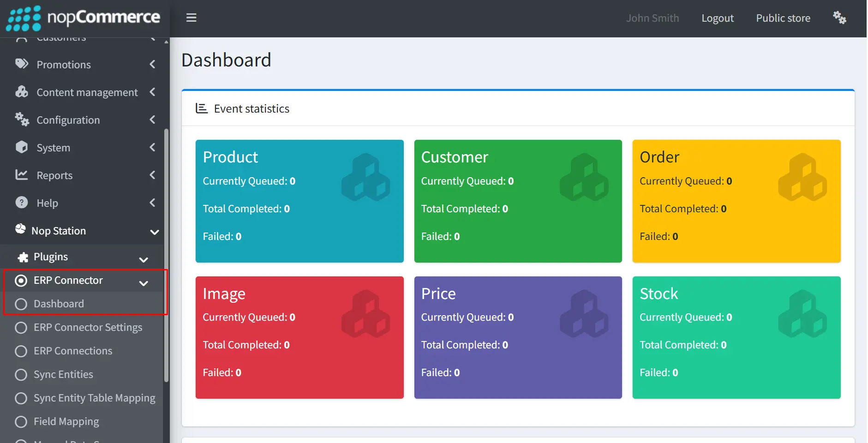The image size is (868, 443).
Task: Open the settings gears icon in top bar
Action: coord(839,18)
